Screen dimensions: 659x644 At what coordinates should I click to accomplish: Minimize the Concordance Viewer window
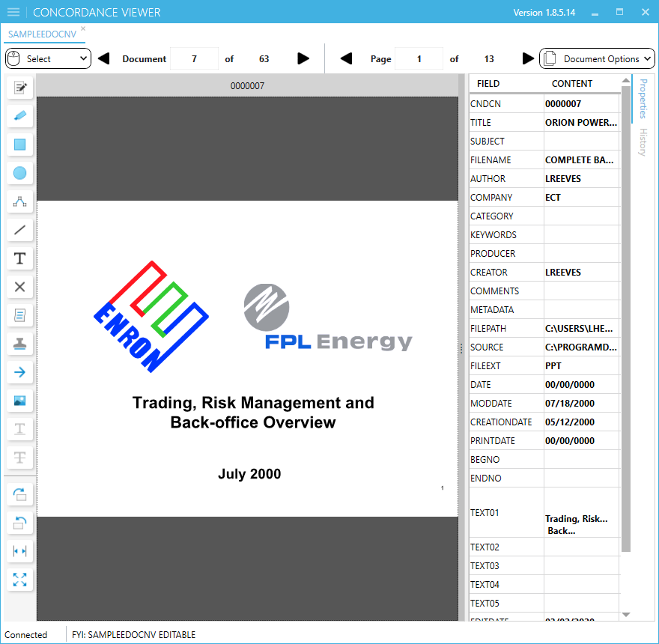(x=595, y=13)
